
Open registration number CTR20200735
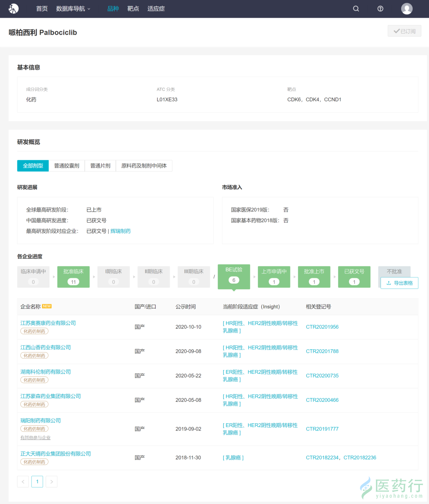pyautogui.click(x=322, y=376)
